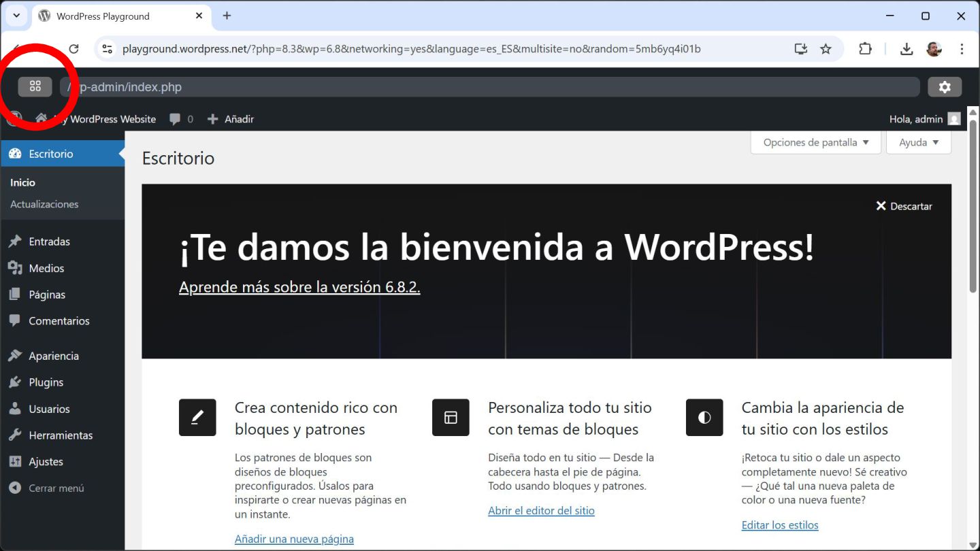Open the Plugins menu label
Viewport: 980px width, 551px height.
click(46, 382)
